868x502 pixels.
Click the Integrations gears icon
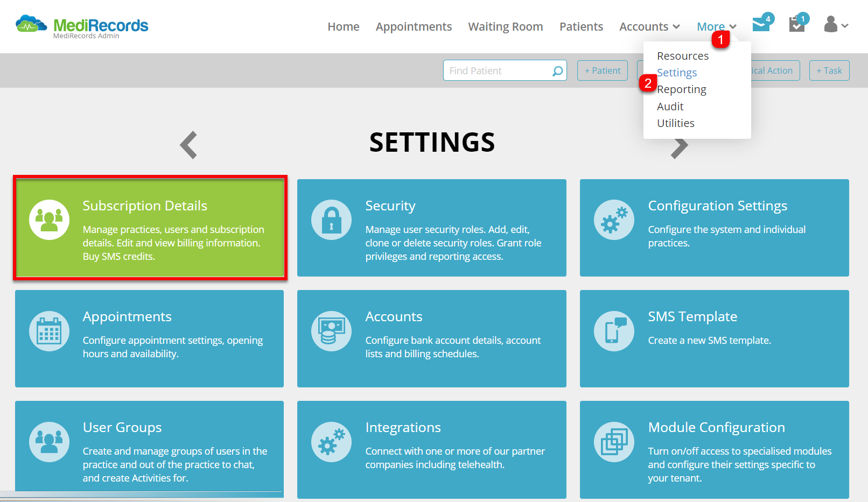click(x=331, y=442)
